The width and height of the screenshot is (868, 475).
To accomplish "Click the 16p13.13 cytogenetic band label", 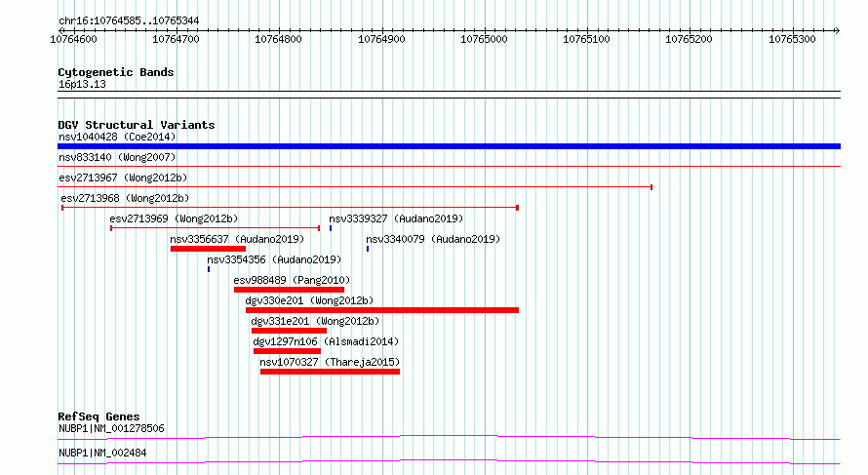I will click(82, 84).
